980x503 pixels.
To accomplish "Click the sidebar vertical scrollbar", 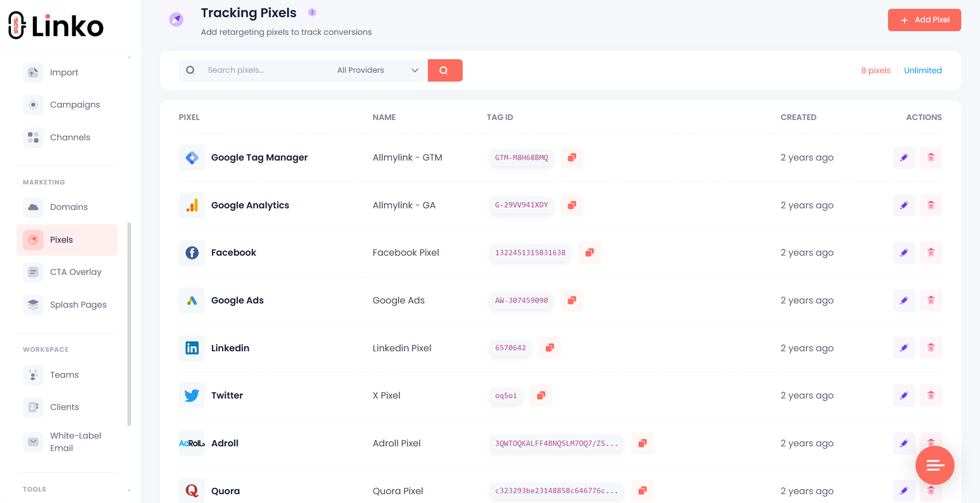I will [x=129, y=323].
